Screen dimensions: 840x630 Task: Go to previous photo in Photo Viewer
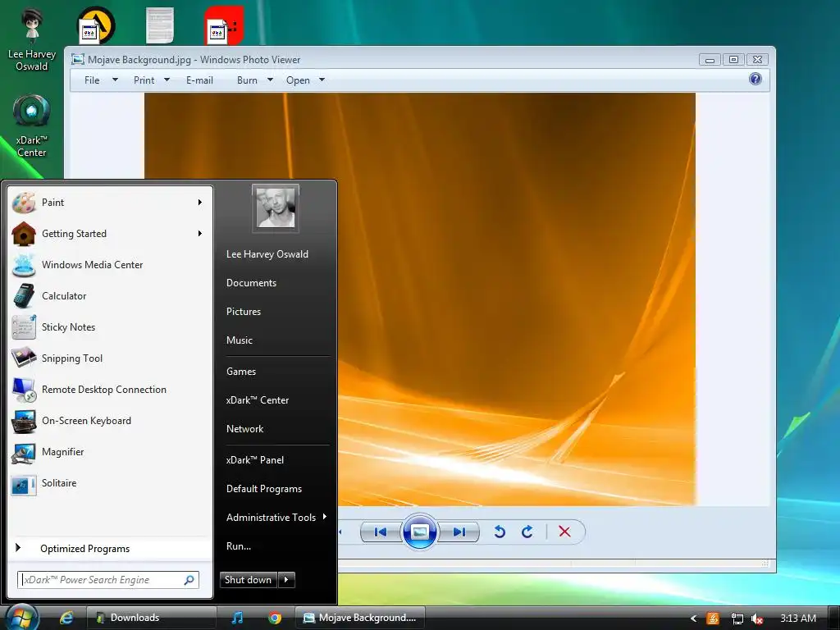pos(381,532)
